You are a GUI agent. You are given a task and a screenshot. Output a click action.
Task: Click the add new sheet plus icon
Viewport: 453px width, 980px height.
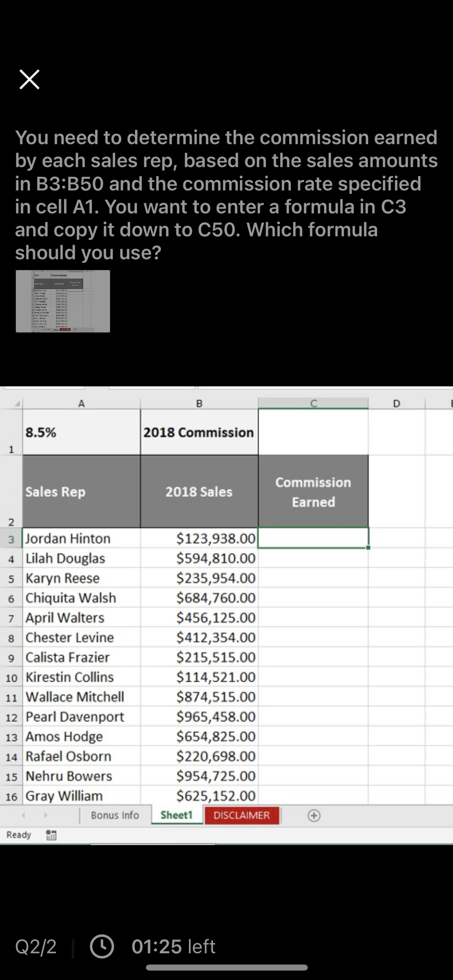pos(314,815)
